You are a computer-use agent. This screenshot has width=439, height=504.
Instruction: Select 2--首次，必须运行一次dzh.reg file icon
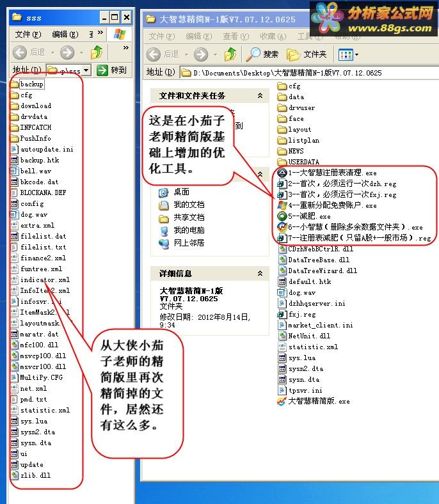pyautogui.click(x=282, y=184)
